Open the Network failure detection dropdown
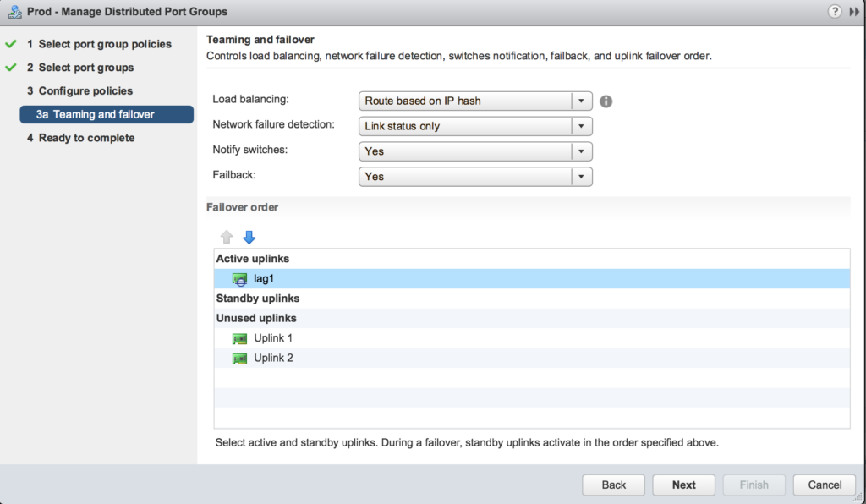 click(475, 126)
